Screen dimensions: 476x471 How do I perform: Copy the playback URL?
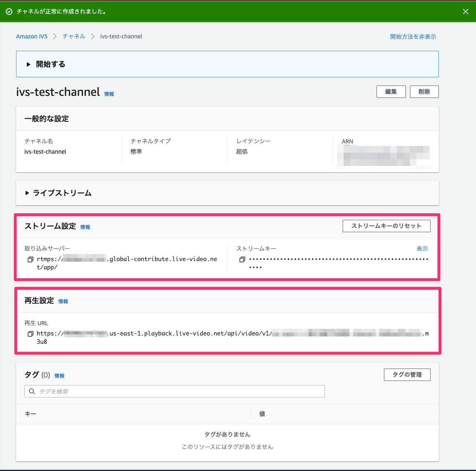(x=31, y=334)
